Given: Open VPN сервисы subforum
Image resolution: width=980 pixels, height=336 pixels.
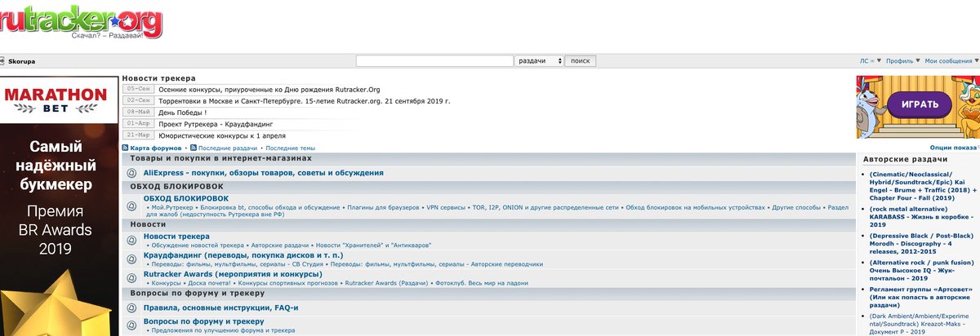Looking at the screenshot, I should (446, 208).
